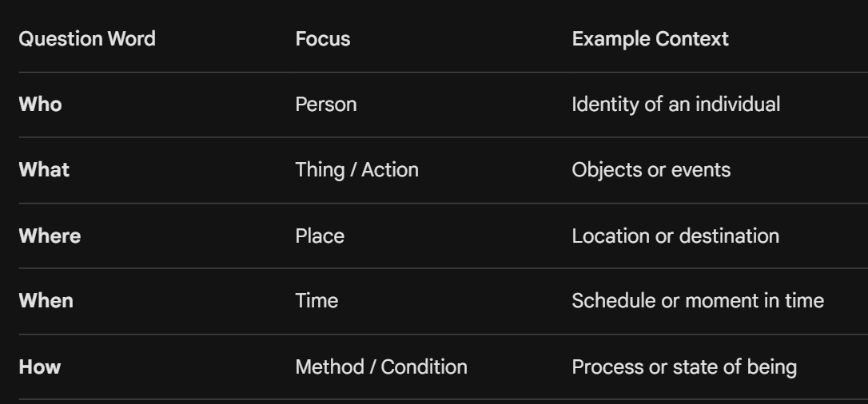
Task: Select the bold 'When' cell
Action: pyautogui.click(x=46, y=301)
